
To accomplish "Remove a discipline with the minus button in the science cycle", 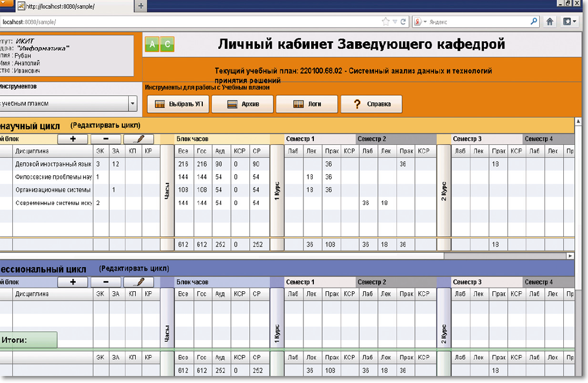I will coord(106,139).
